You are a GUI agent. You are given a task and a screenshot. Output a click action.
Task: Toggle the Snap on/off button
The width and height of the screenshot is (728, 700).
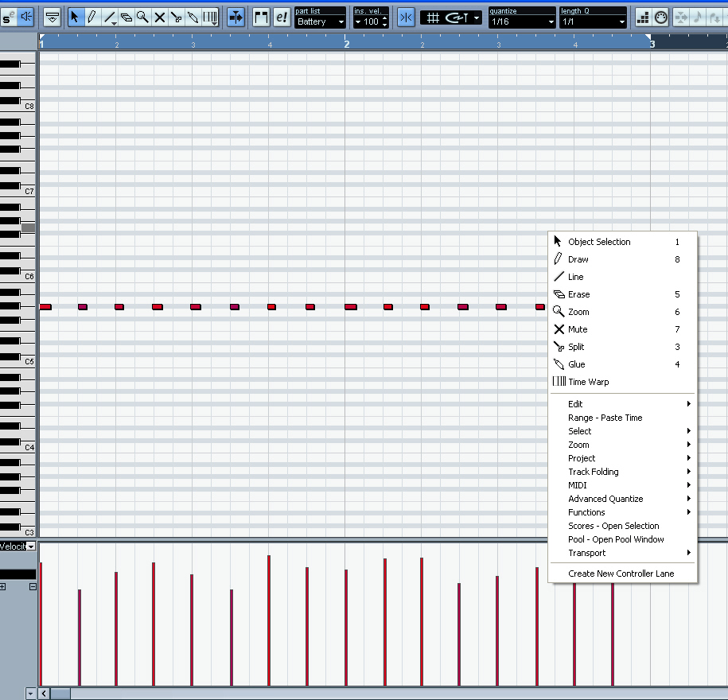[x=406, y=17]
